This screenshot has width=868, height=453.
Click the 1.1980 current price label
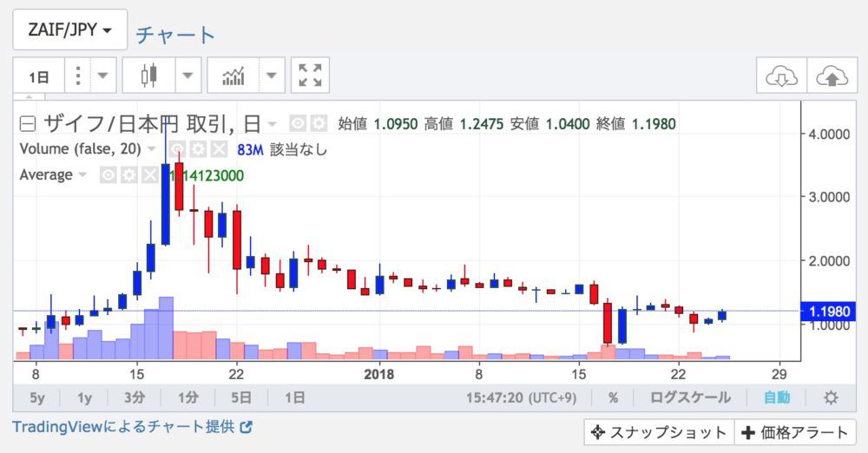829,312
